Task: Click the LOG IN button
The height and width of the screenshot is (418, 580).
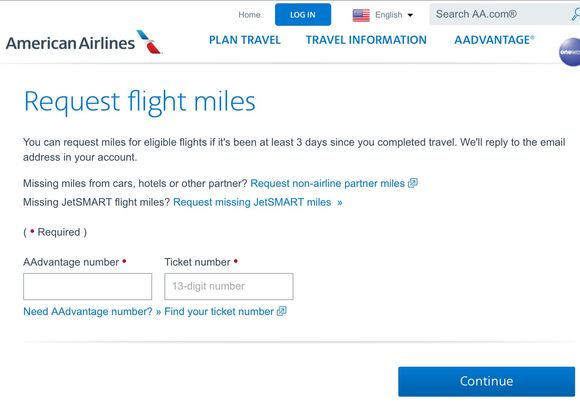Action: [x=303, y=15]
